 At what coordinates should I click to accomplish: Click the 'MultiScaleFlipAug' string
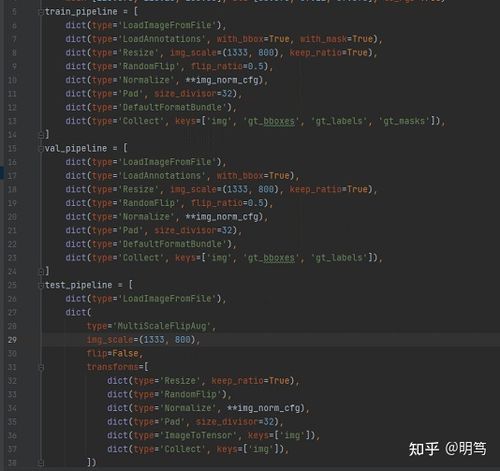point(163,326)
